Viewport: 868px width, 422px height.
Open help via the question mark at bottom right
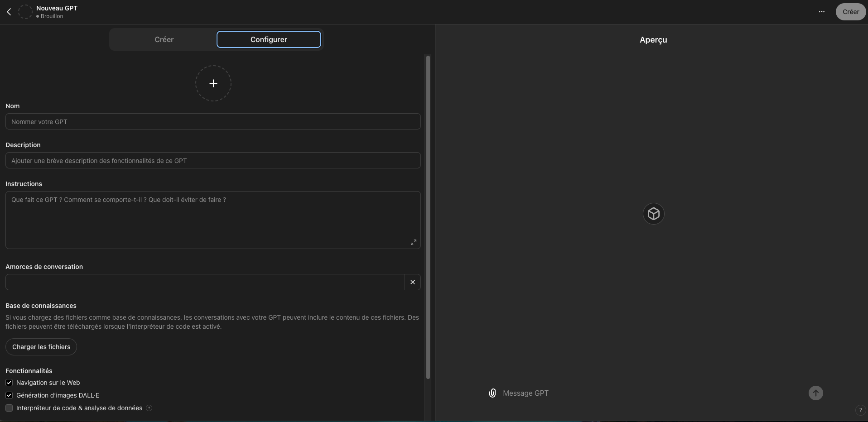[x=860, y=410]
